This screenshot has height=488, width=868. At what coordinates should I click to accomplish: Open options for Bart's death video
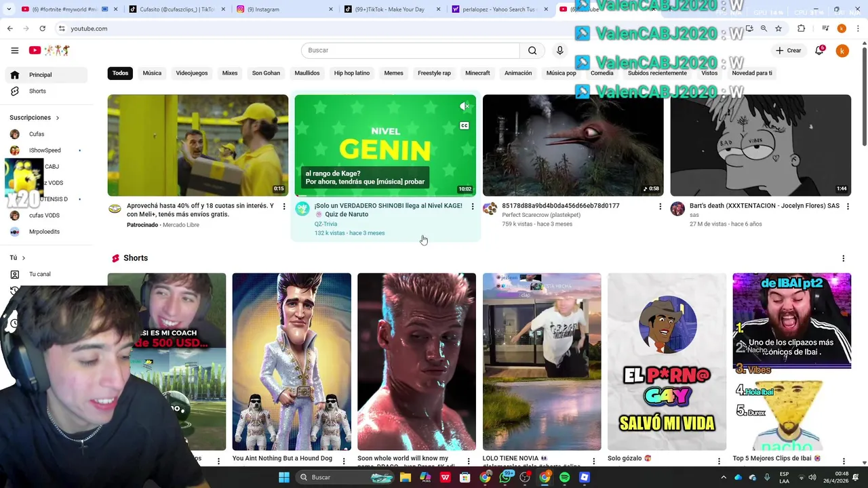[848, 207]
